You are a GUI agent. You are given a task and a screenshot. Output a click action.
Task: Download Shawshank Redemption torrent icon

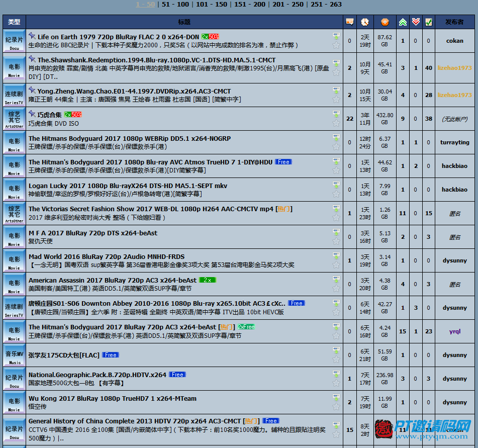tap(336, 63)
